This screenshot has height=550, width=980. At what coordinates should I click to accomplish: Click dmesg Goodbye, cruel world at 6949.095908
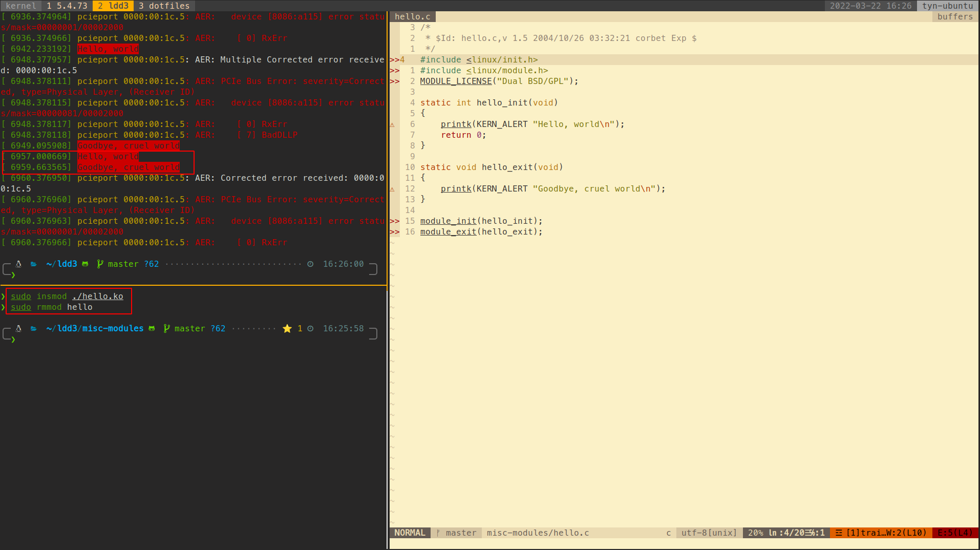tap(129, 146)
